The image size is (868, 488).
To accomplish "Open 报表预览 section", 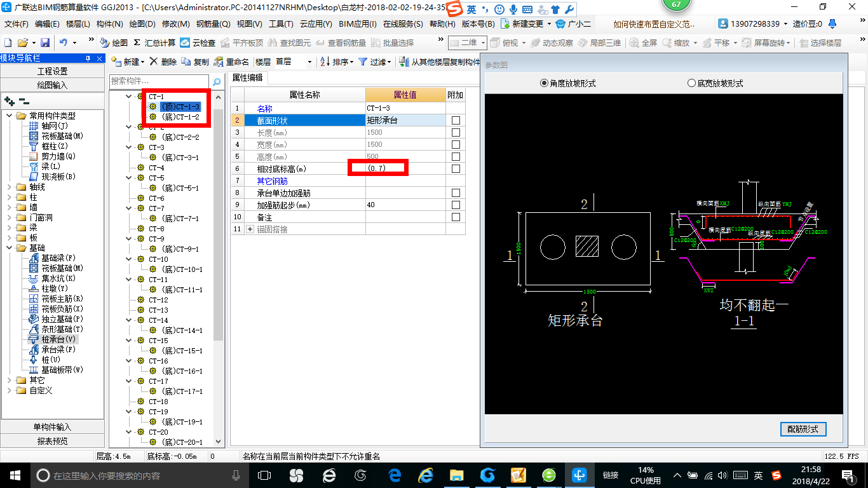I will (52, 440).
